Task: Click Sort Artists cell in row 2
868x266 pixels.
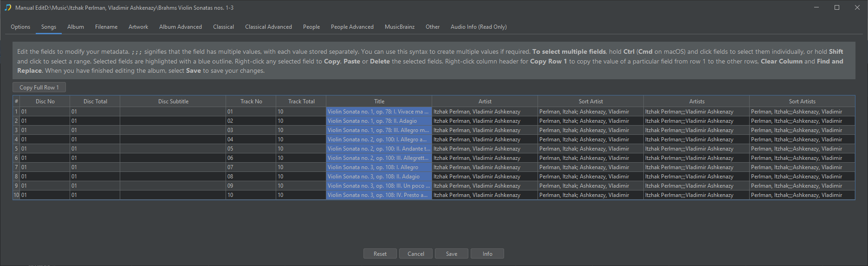Action: pyautogui.click(x=802, y=121)
